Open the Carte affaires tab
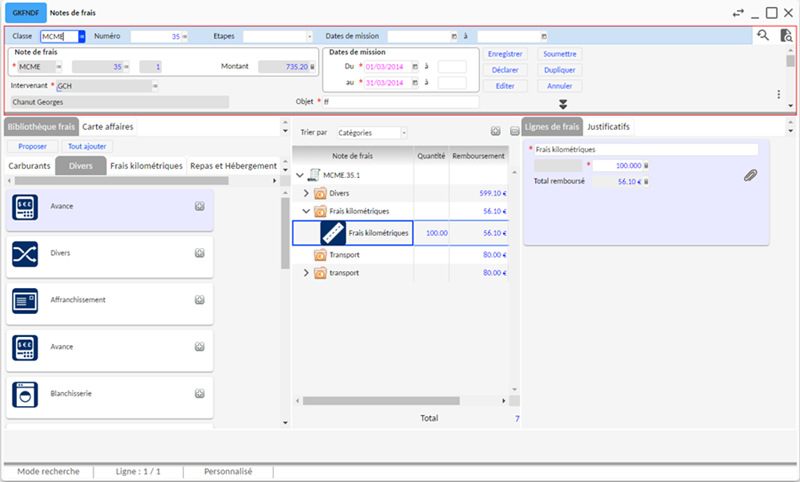The image size is (800, 482). (x=108, y=127)
